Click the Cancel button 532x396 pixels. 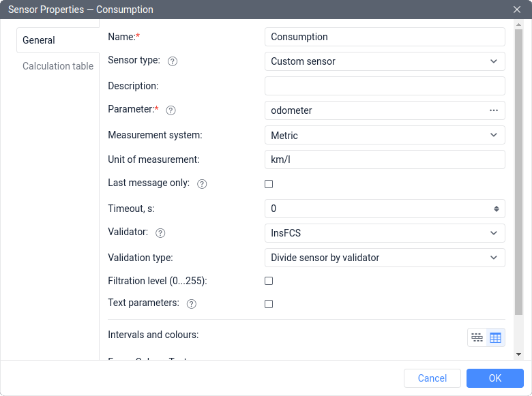(x=432, y=378)
